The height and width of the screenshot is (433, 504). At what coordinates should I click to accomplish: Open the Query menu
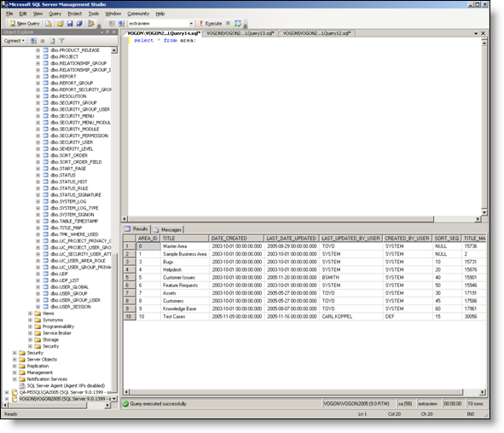[55, 14]
